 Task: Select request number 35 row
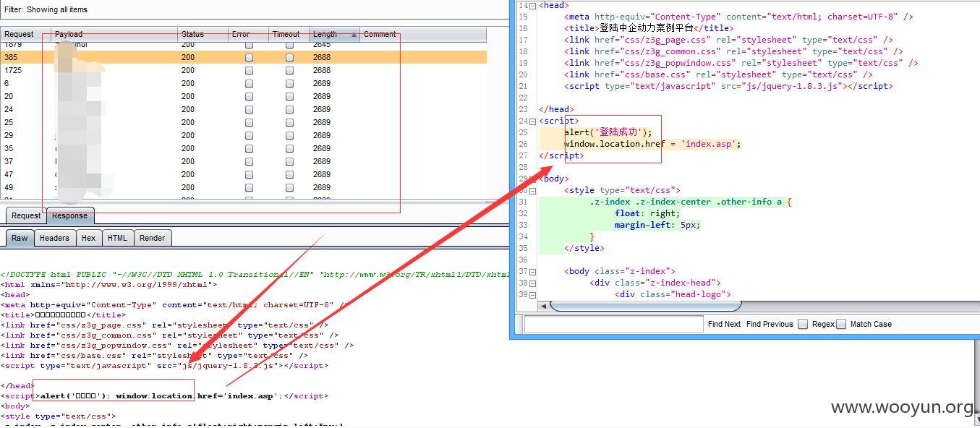[x=243, y=148]
